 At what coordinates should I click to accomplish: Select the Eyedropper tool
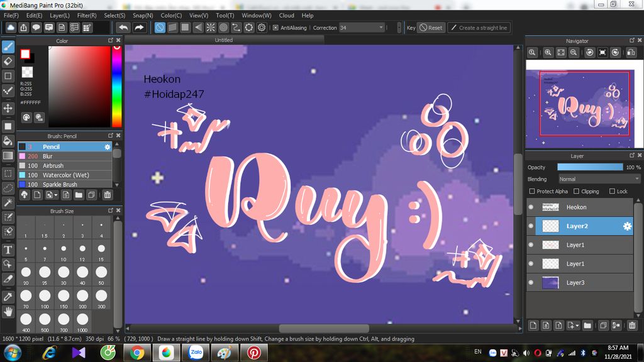(8, 297)
